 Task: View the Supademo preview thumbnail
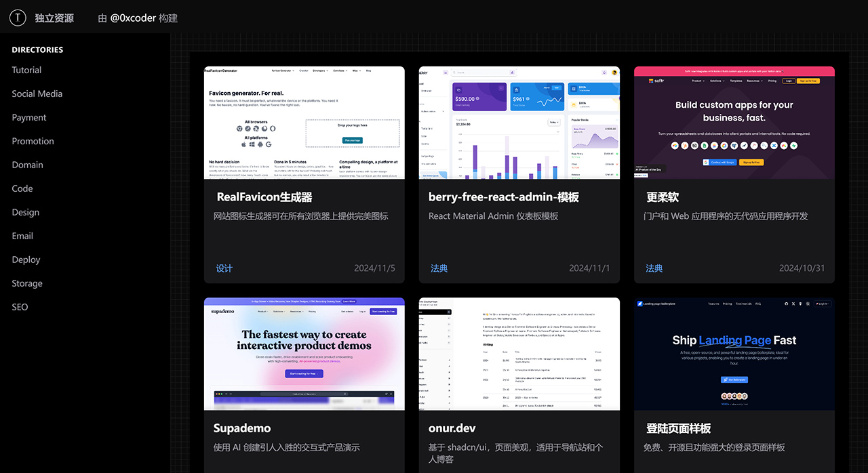pos(304,353)
